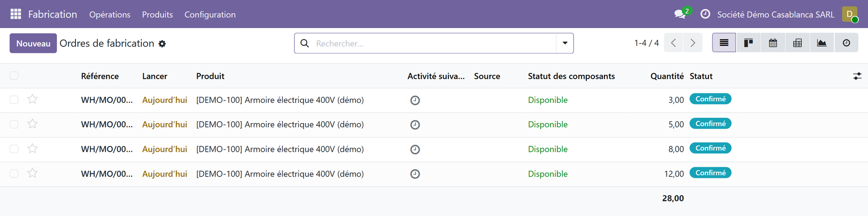Click the 28,00 total quantity
The height and width of the screenshot is (216, 868).
673,198
